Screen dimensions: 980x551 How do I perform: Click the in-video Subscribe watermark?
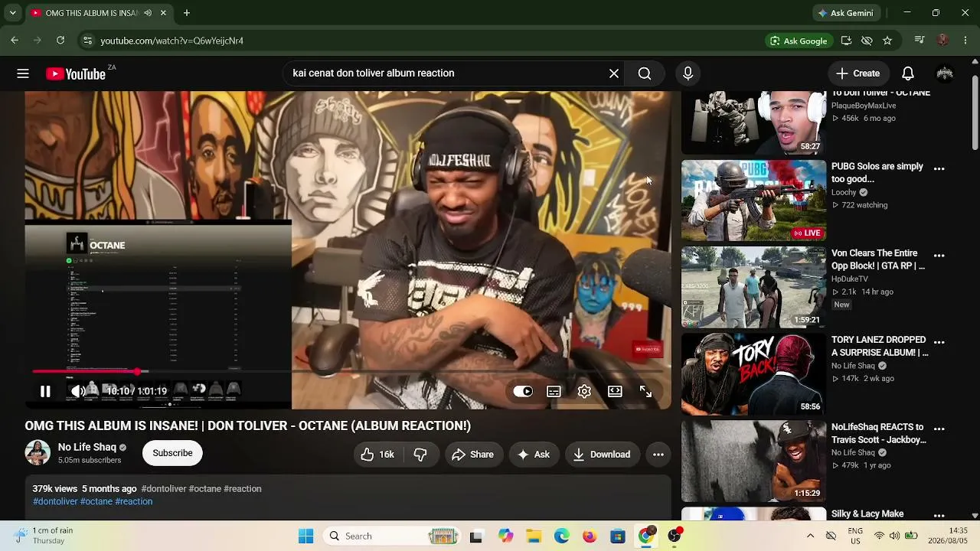[x=647, y=350]
